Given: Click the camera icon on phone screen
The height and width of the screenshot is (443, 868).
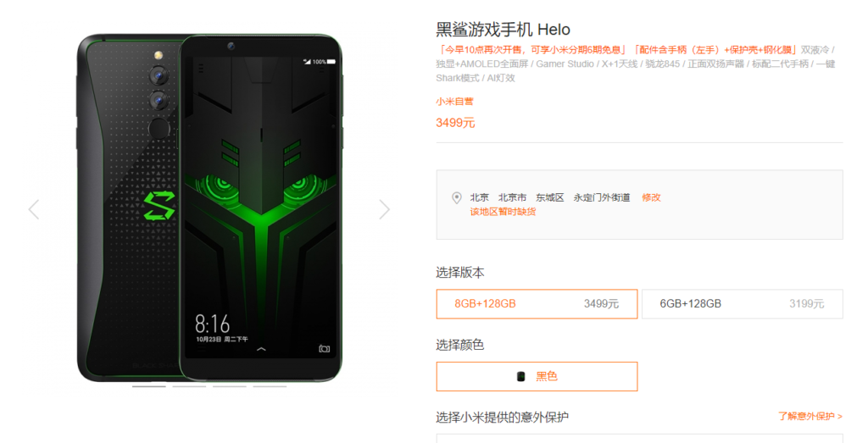Looking at the screenshot, I should click(x=325, y=348).
